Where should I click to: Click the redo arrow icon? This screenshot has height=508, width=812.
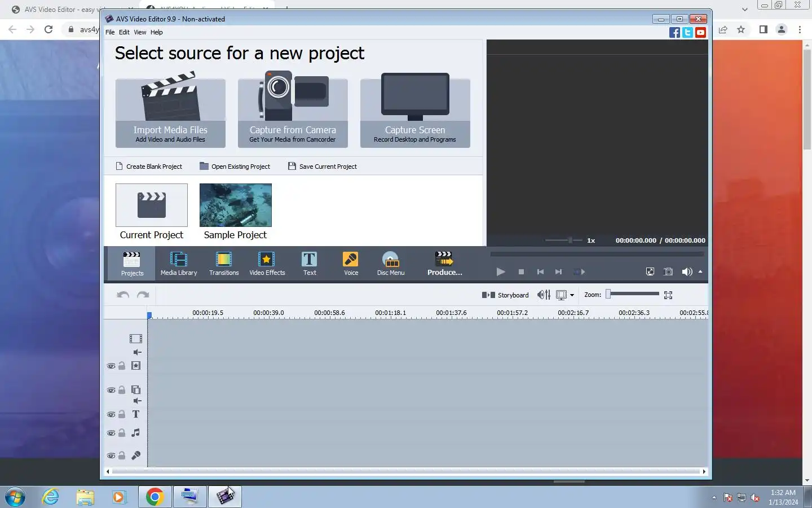[x=143, y=295]
